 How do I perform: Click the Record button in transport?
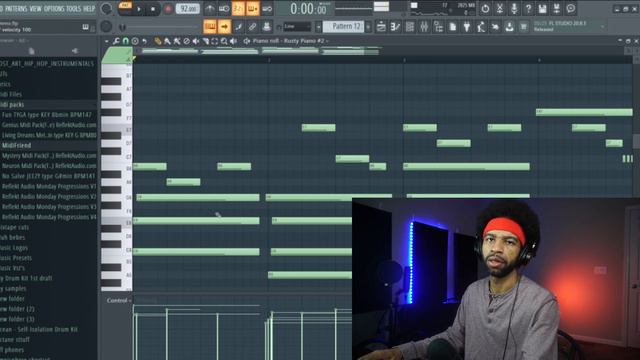168,9
